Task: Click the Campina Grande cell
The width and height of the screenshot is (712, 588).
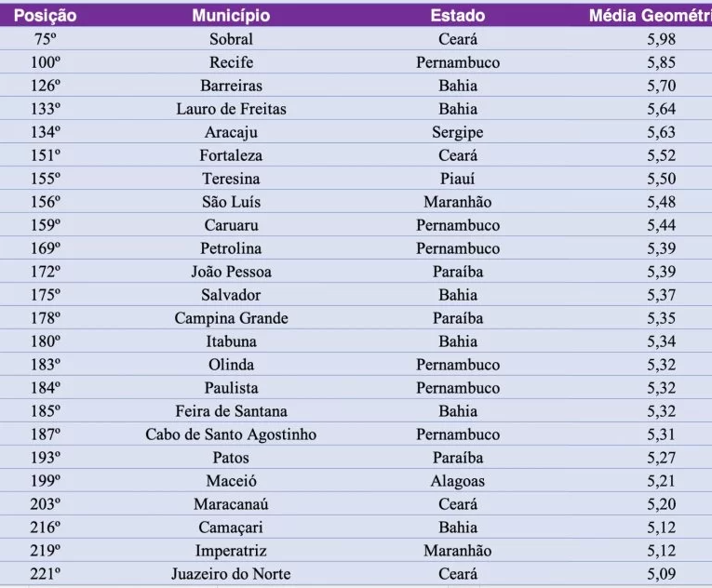Action: (231, 318)
